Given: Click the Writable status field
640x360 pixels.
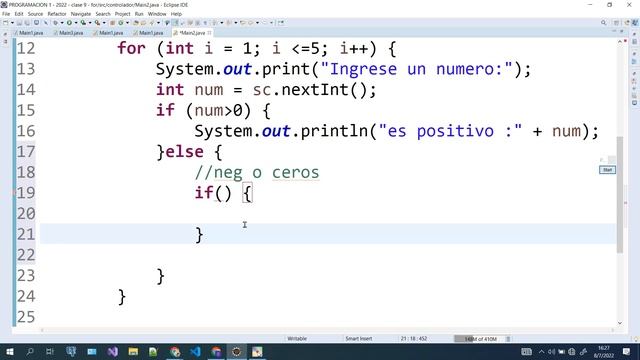Looking at the screenshot, I should pyautogui.click(x=297, y=339).
